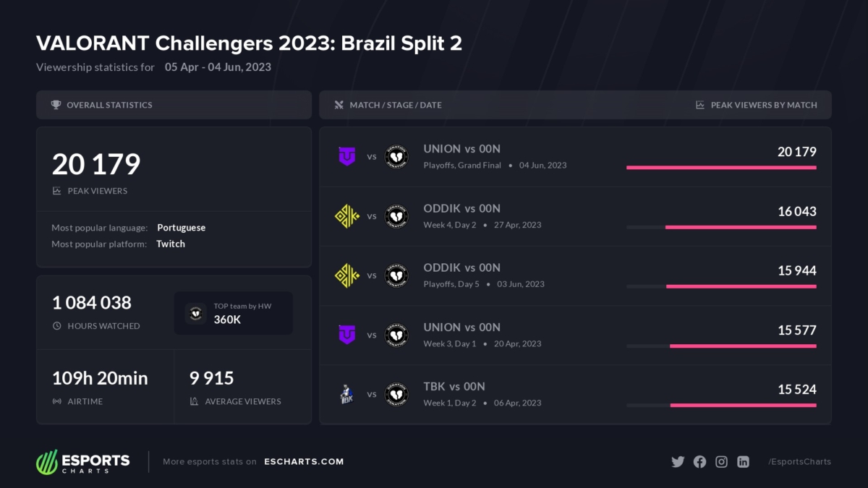This screenshot has height=488, width=868.
Task: Click the 00N logo in TOP team box
Action: click(195, 313)
